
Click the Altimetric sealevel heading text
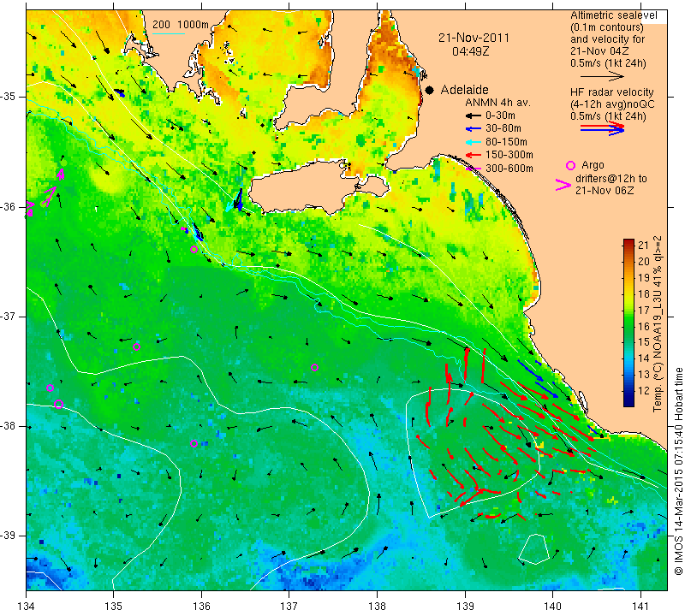(x=614, y=15)
